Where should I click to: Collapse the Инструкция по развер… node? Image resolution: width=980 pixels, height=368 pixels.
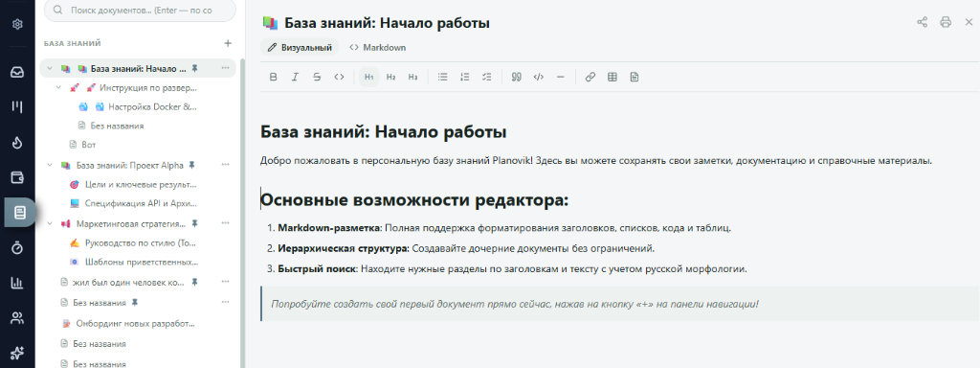pos(58,87)
